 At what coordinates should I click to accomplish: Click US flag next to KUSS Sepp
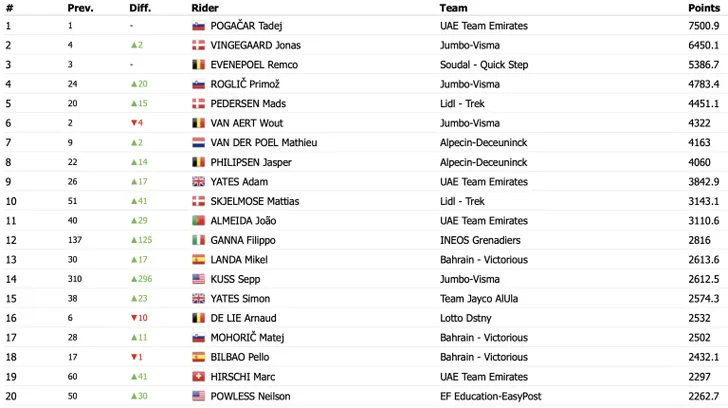(x=198, y=279)
